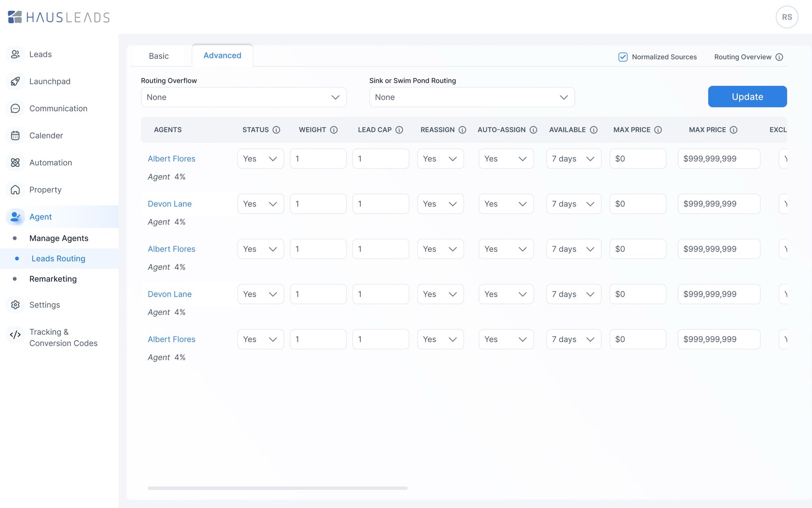Open the Routing Overflow dropdown
The image size is (812, 508).
[x=244, y=97]
